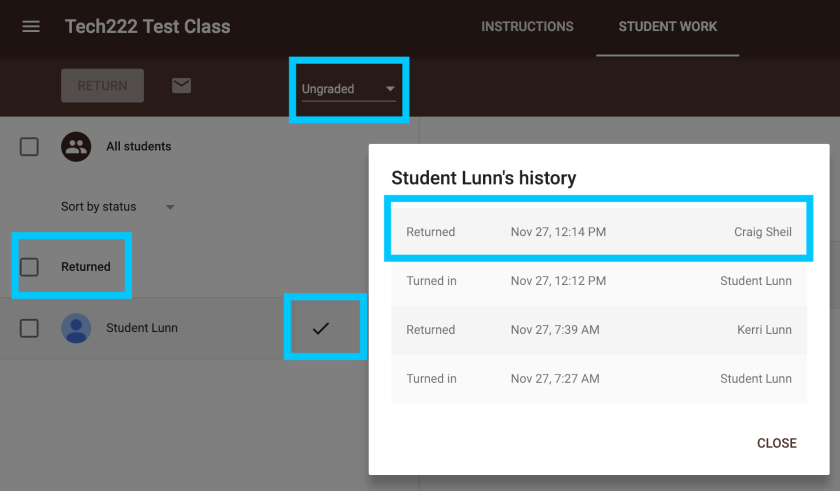Image resolution: width=840 pixels, height=491 pixels.
Task: Open the hamburger main menu
Action: coord(31,26)
